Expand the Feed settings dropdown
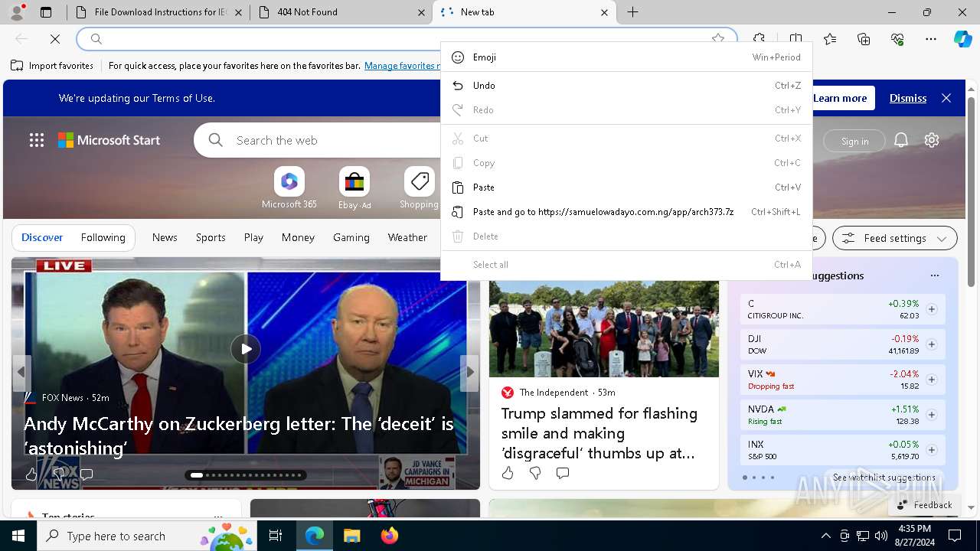 (895, 238)
